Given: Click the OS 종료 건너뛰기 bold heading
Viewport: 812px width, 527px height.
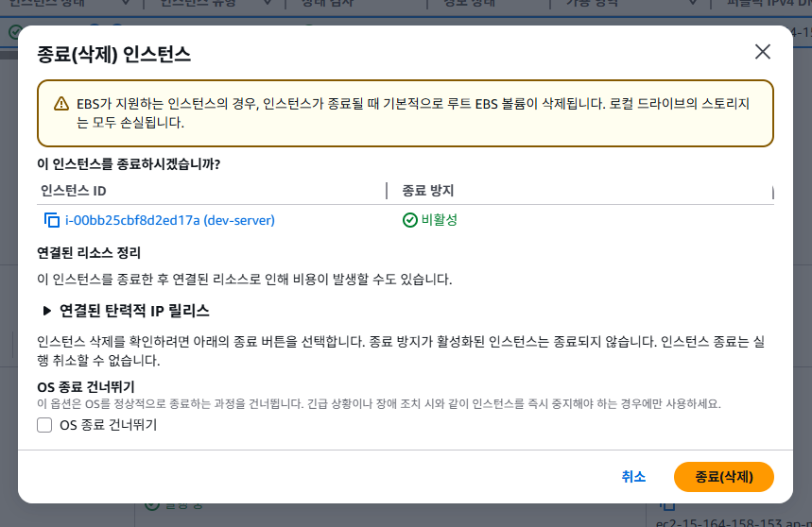Looking at the screenshot, I should tap(86, 387).
